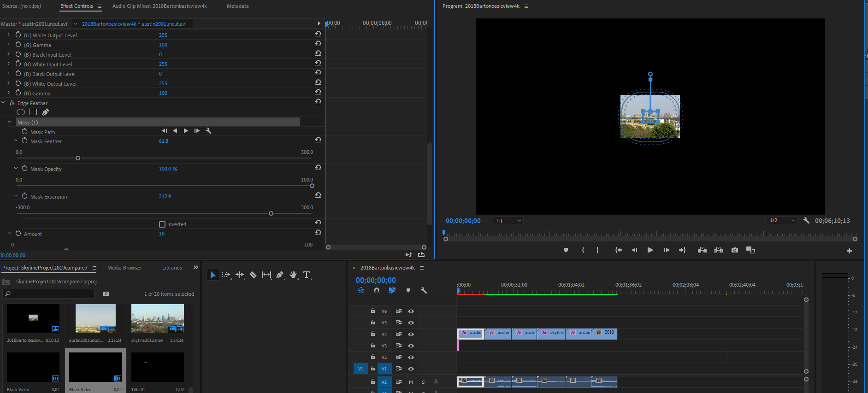Select the Razor tool
This screenshot has height=393, width=868.
coord(253,275)
